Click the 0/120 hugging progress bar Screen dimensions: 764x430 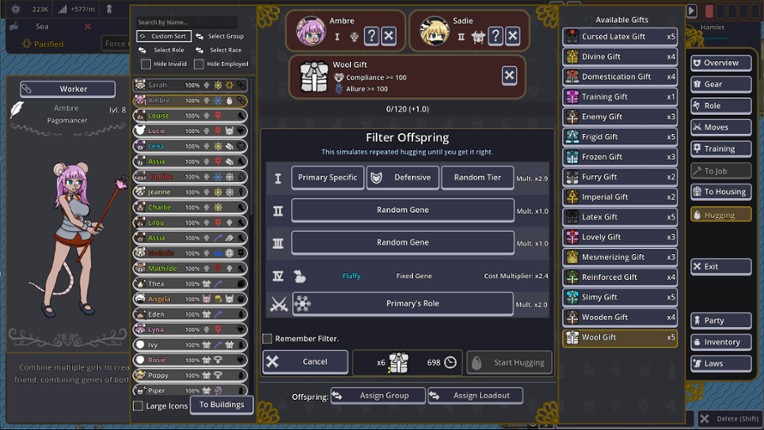pyautogui.click(x=407, y=109)
